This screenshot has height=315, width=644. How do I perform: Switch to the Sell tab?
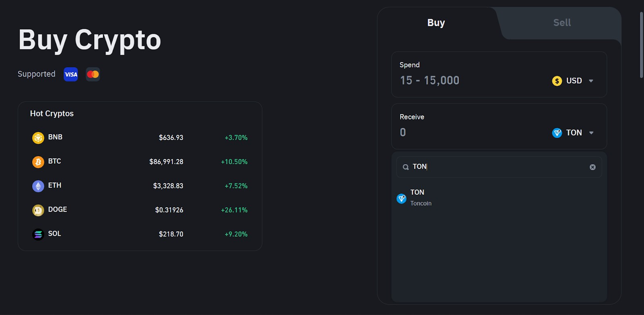point(561,23)
